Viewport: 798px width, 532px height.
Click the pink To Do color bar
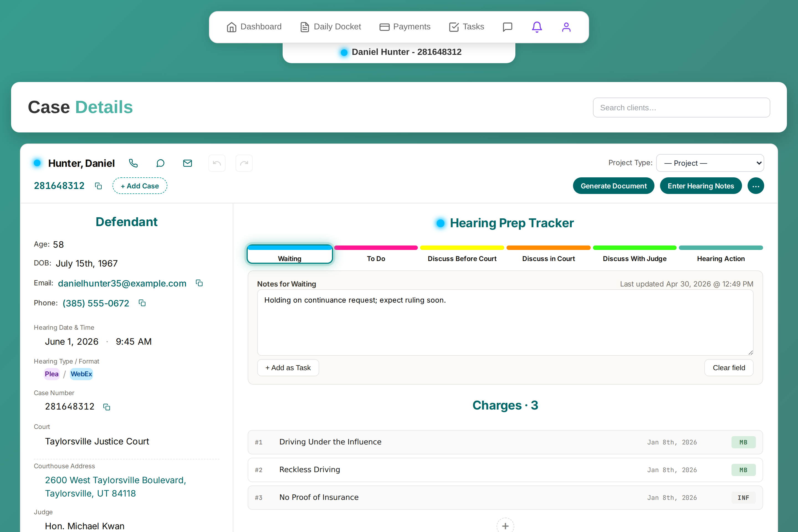click(376, 248)
